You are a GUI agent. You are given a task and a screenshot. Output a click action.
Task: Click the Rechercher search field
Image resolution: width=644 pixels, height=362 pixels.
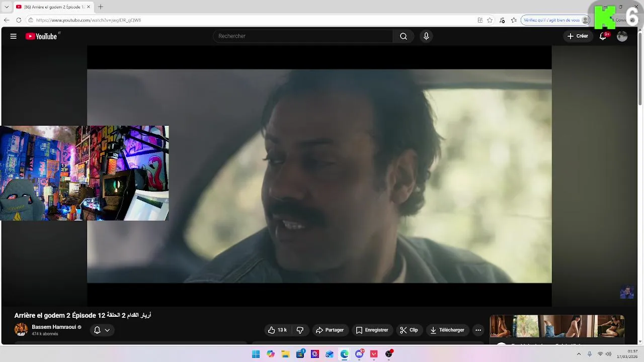(303, 36)
